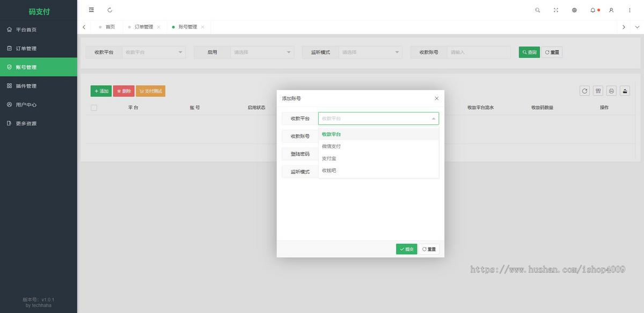Go to 平台首页 in the sidebar
This screenshot has width=644, height=313.
39,29
